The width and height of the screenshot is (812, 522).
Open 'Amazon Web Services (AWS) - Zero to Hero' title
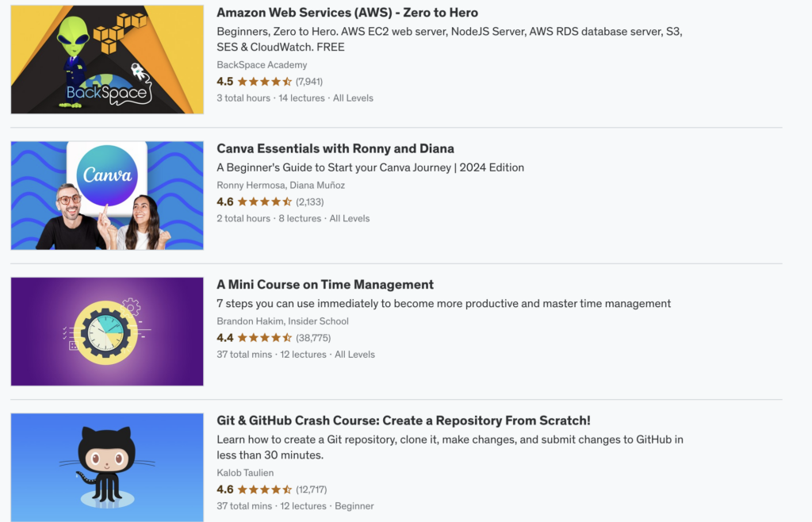[x=347, y=13]
